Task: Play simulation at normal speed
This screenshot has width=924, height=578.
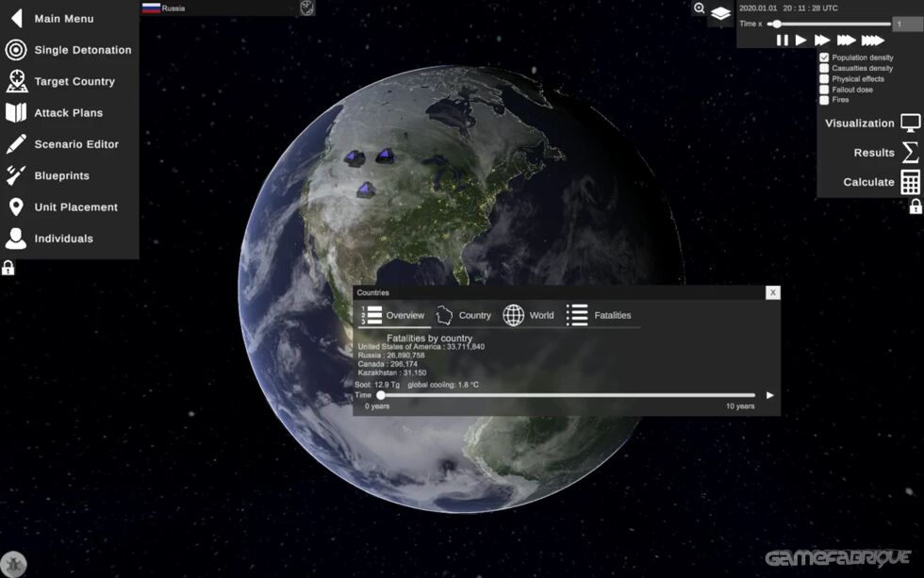Action: click(800, 40)
